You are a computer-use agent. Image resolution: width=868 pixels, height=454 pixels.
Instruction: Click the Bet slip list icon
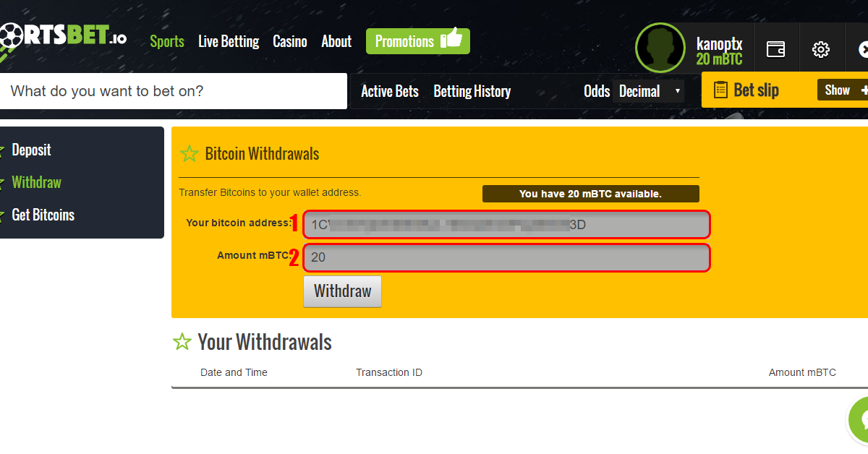(720, 90)
